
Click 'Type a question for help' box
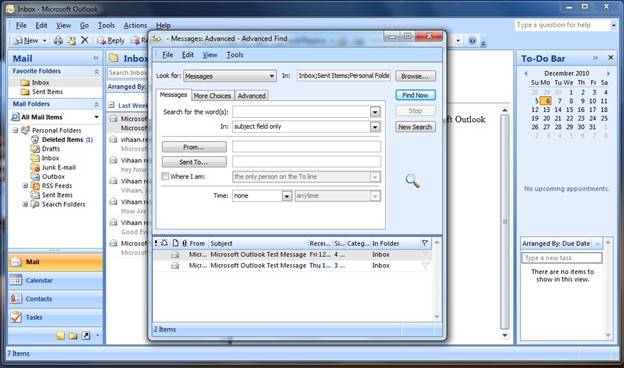pos(562,25)
